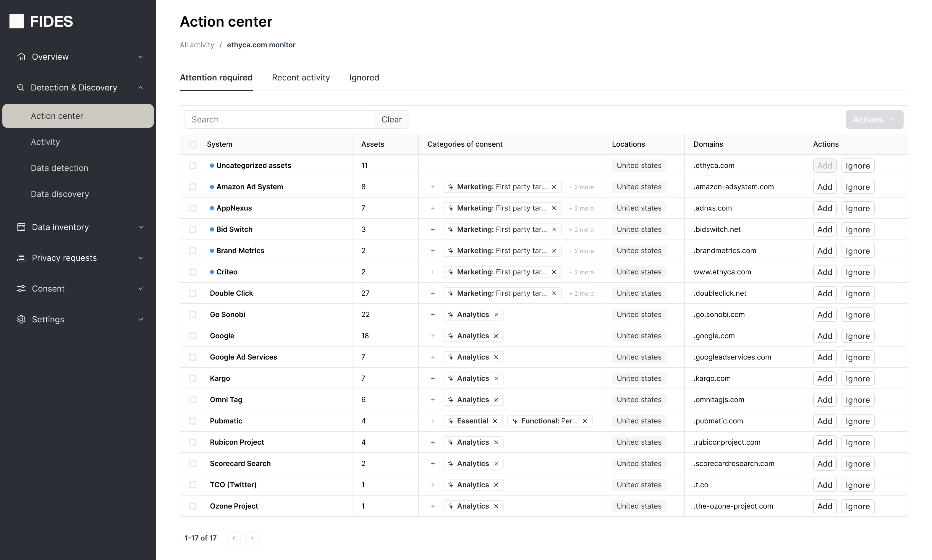932x560 pixels.
Task: Open Action center sidebar item
Action: click(78, 116)
